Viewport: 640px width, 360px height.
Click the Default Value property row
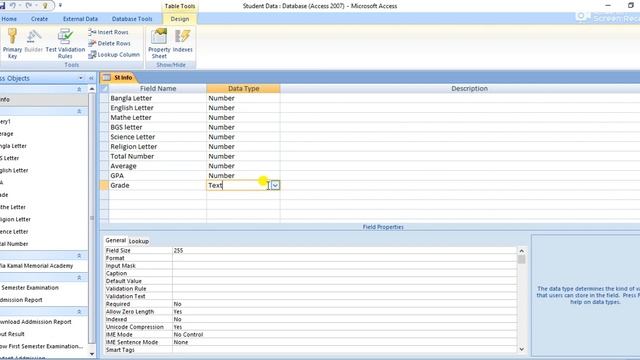311,281
